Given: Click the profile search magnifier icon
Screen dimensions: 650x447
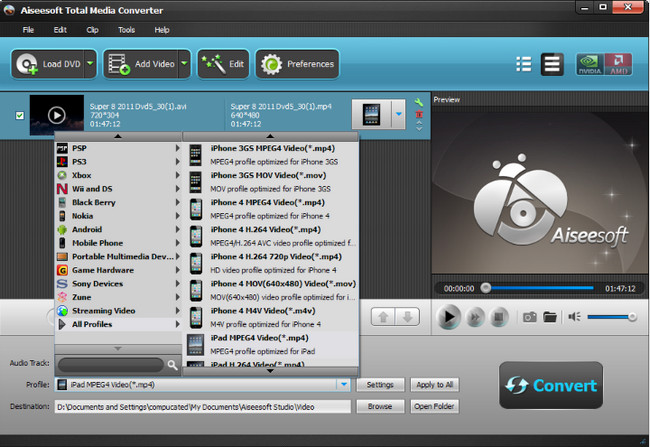Looking at the screenshot, I should [x=172, y=365].
